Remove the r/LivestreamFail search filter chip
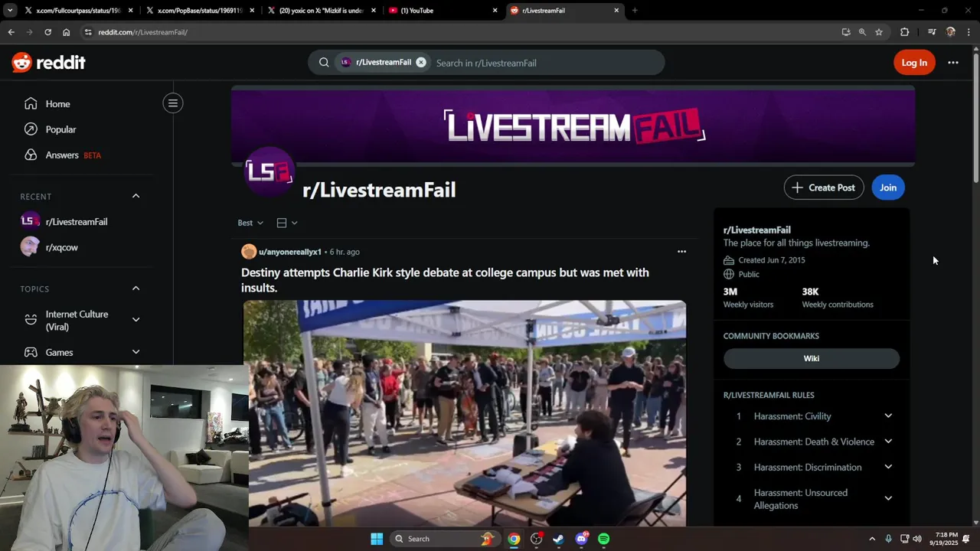Viewport: 980px width, 551px height. [x=421, y=62]
